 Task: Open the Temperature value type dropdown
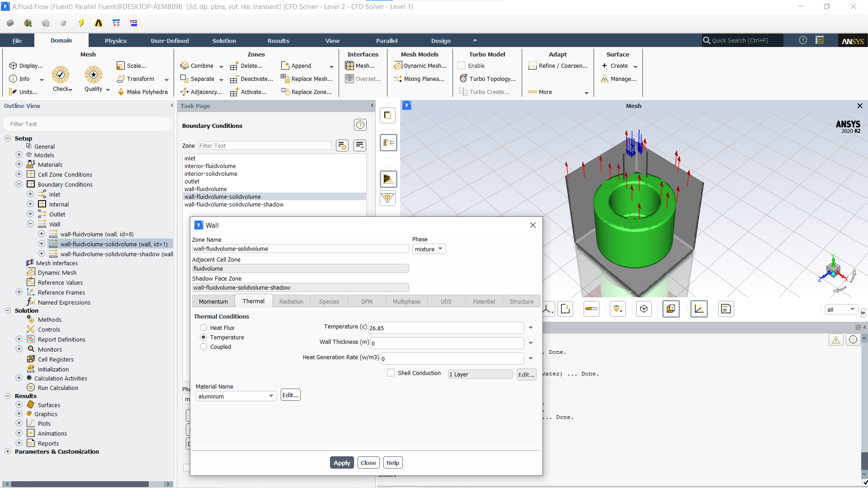[531, 328]
